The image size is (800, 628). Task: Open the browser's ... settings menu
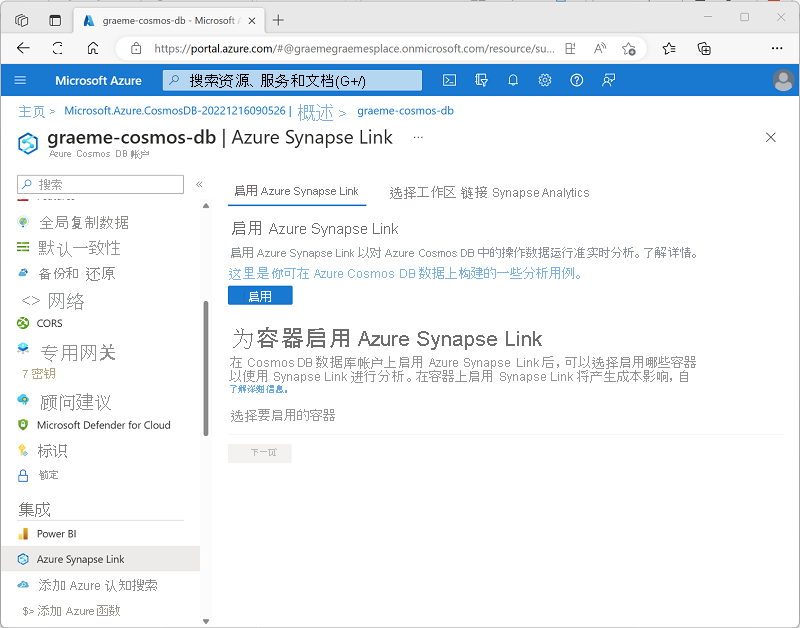[777, 48]
